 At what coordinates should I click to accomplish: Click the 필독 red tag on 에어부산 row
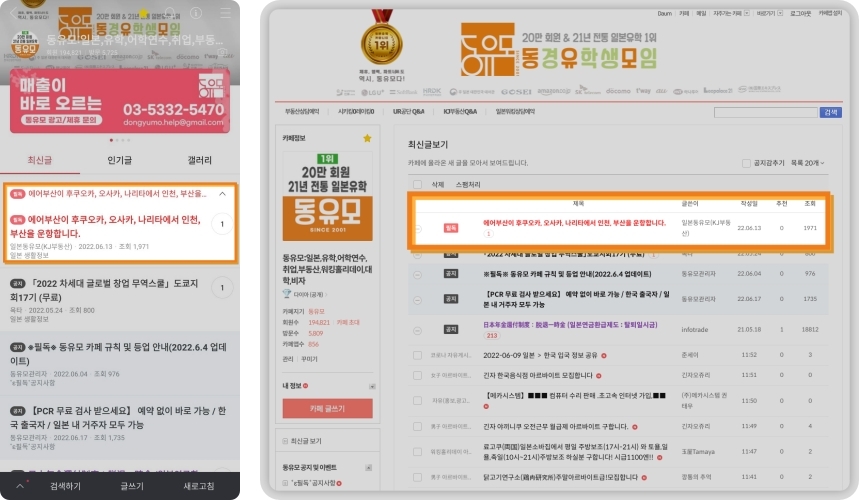pos(451,228)
